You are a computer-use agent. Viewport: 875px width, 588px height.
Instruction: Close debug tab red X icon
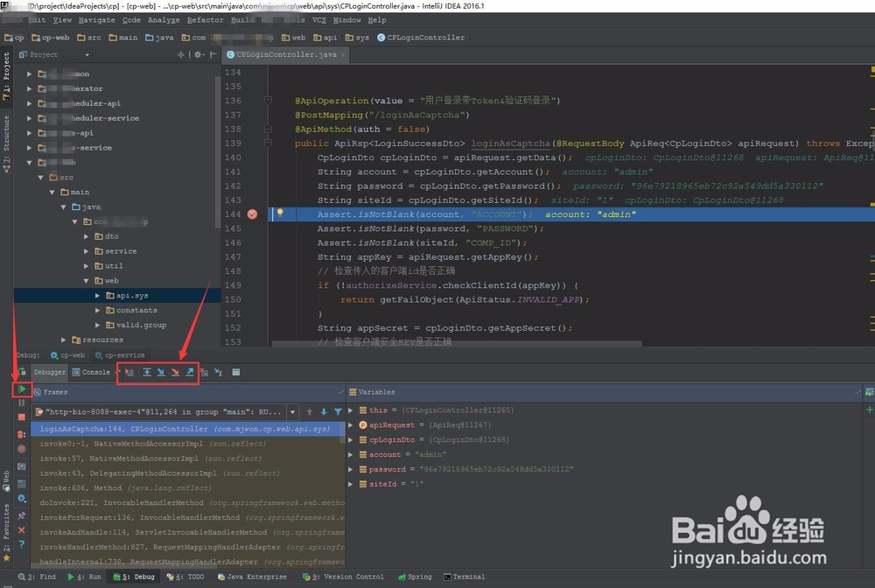point(22,530)
